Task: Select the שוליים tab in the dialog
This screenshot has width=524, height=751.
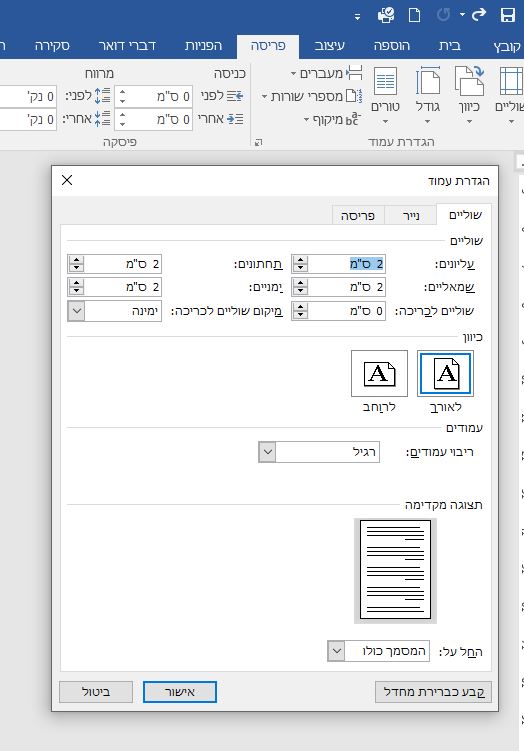Action: [465, 215]
